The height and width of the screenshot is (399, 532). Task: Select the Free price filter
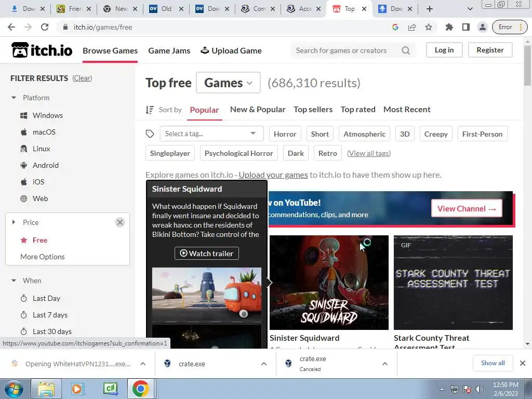34,240
